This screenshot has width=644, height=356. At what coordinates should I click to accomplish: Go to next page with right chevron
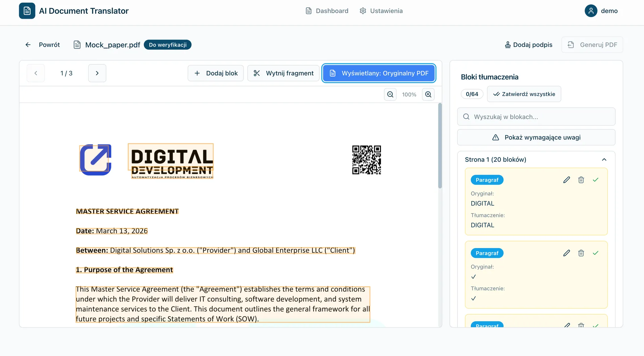[x=97, y=73]
